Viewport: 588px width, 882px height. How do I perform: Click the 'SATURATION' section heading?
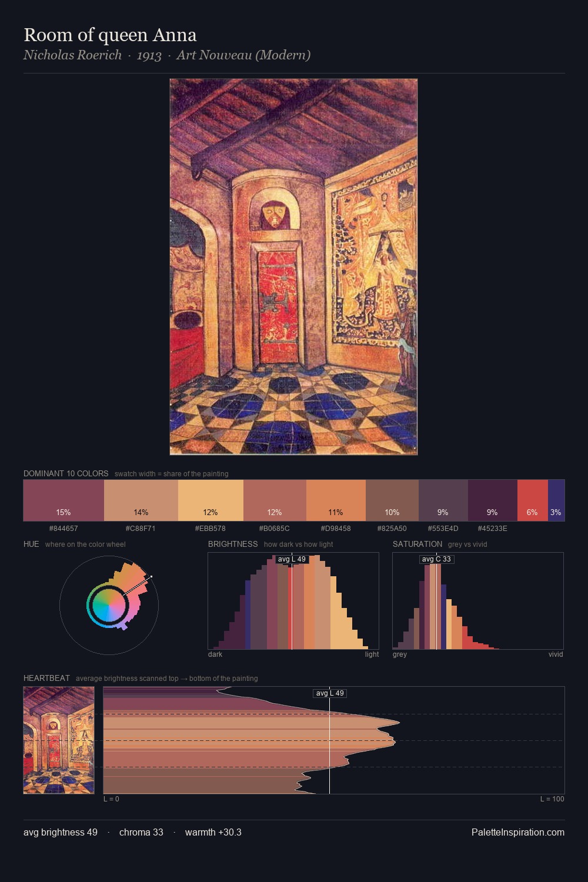[417, 544]
